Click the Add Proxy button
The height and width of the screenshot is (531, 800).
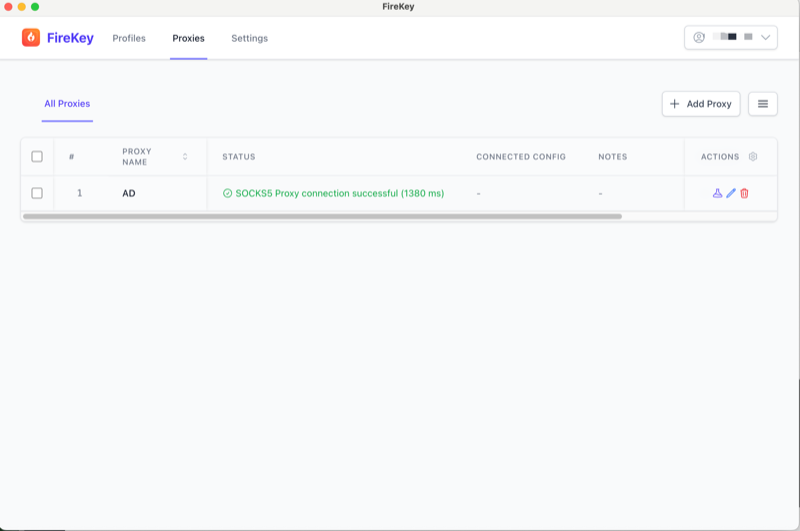(701, 104)
